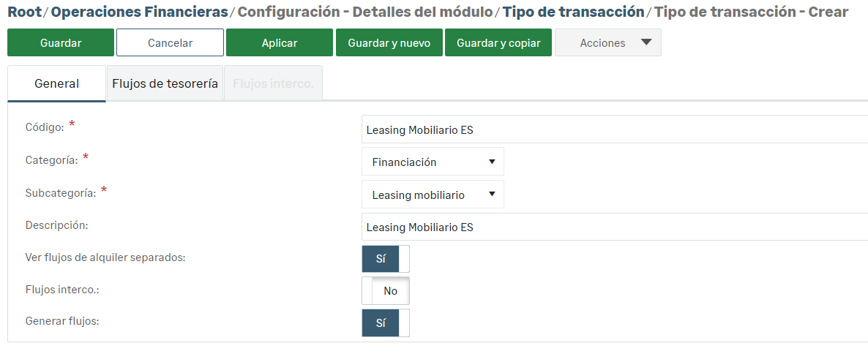Click the Descripción text field
The height and width of the screenshot is (354, 868).
pos(615,227)
